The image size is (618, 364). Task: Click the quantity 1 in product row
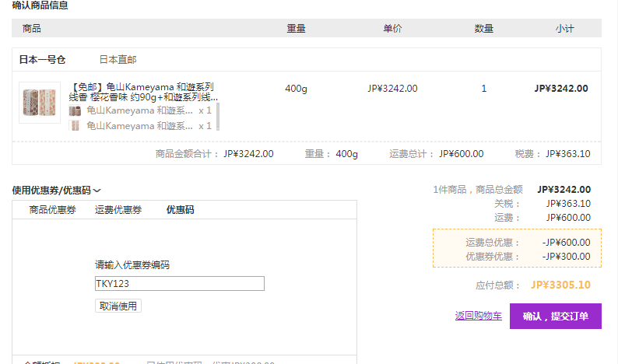coord(484,89)
